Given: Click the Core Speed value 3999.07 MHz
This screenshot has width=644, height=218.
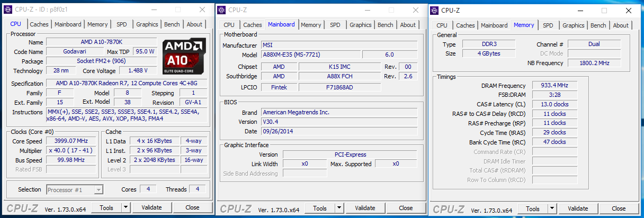Looking at the screenshot, I should point(71,141).
